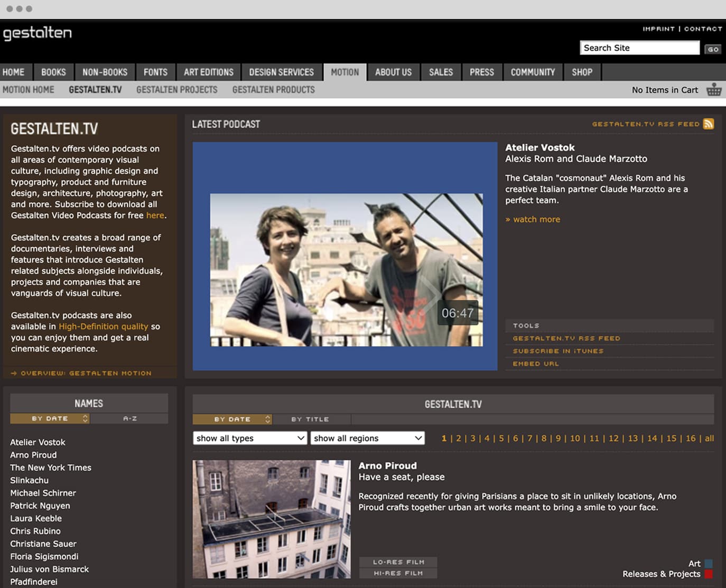Click the Contact link
Viewport: 726px width, 588px height.
pyautogui.click(x=703, y=29)
